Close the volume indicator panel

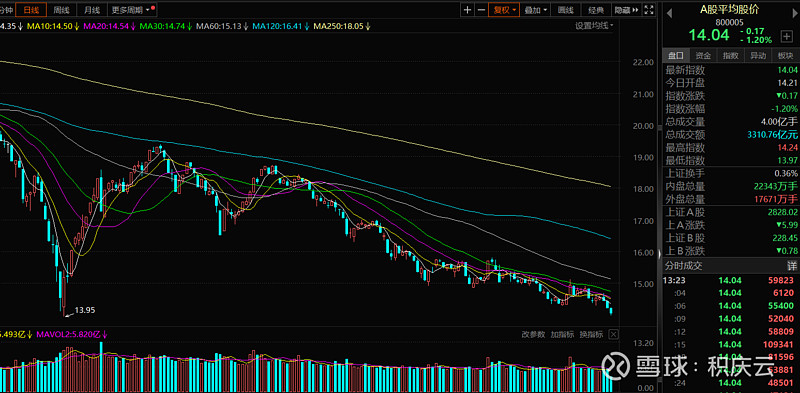coord(613,334)
